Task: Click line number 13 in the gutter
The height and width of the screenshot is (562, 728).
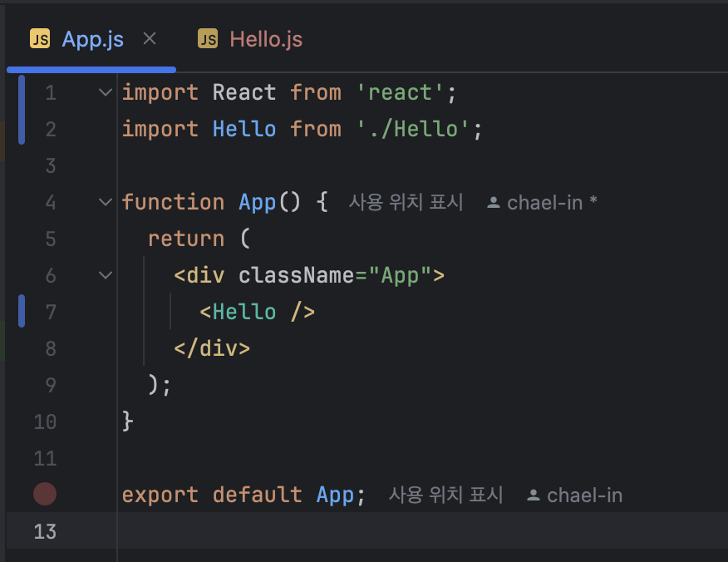Action: click(45, 531)
